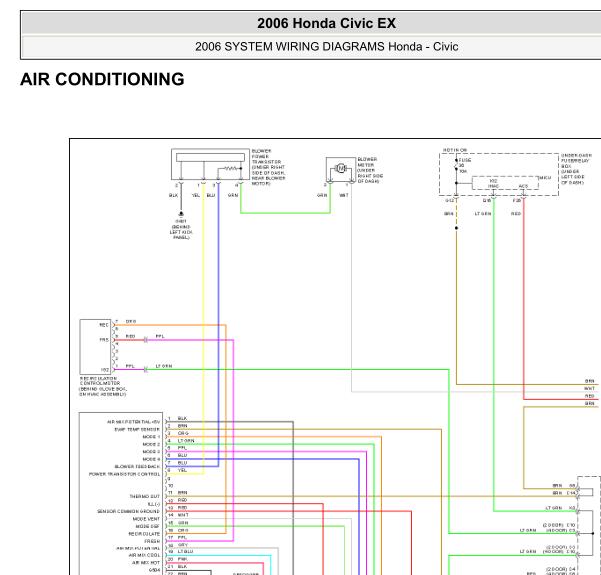Click the 'MODE 2' pin label
Viewport: 601px width, 575px height.
coord(151,444)
